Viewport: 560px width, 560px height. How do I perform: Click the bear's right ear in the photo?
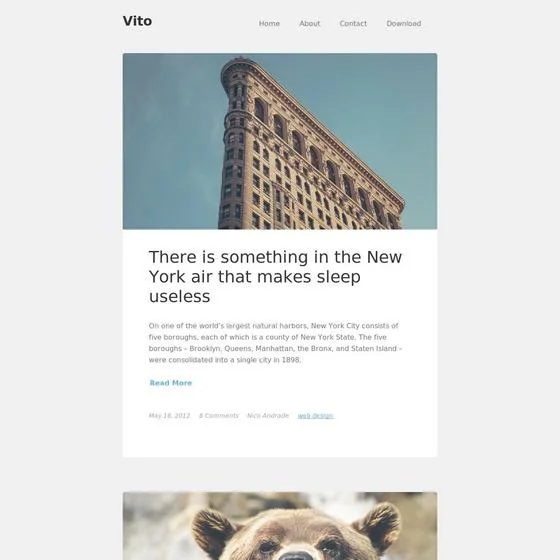click(x=381, y=521)
